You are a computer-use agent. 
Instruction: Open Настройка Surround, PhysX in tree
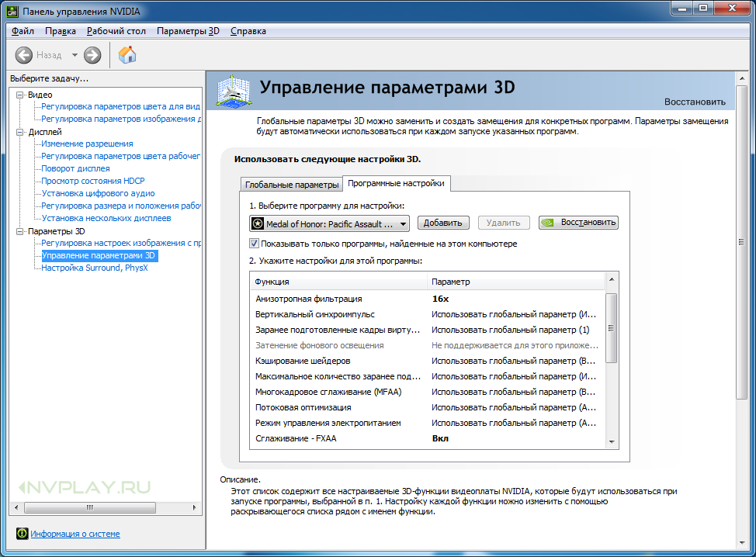click(95, 268)
